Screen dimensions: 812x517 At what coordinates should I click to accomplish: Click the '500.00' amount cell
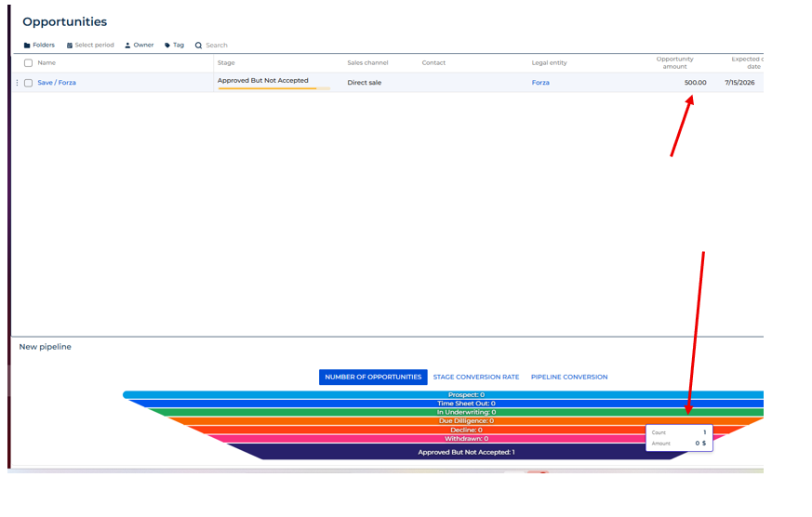(x=695, y=83)
